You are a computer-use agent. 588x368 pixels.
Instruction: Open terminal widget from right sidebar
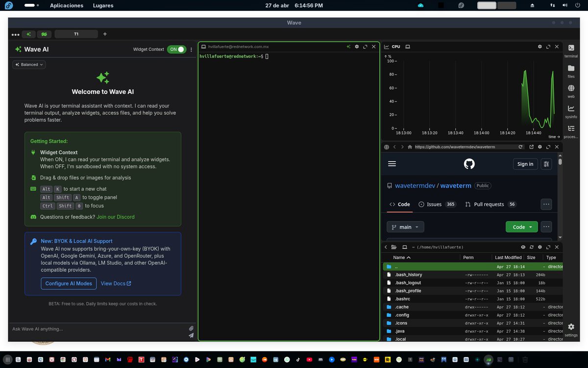571,51
